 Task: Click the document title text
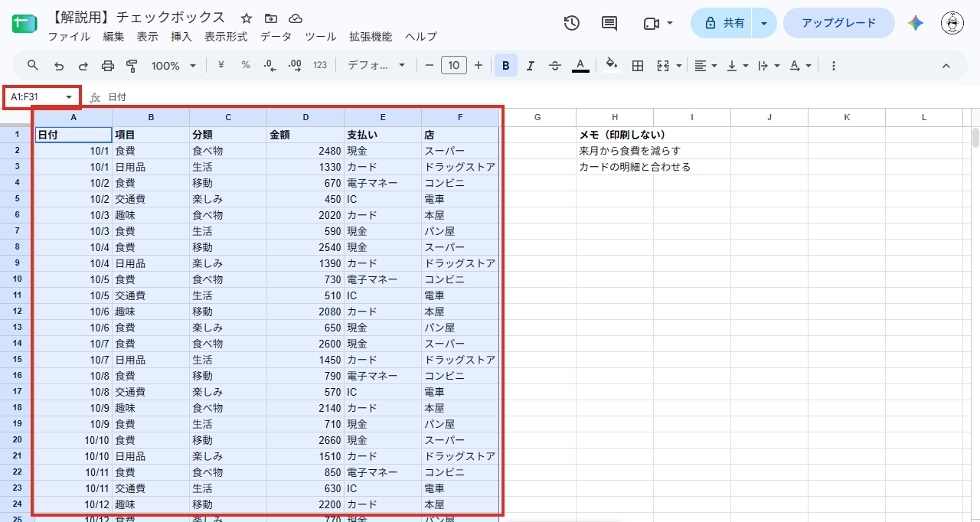(x=139, y=18)
